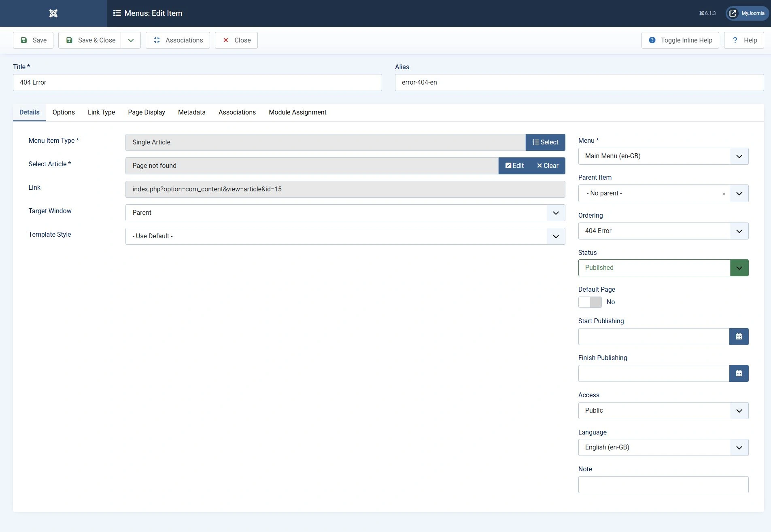Switch to the Associations tab
771x532 pixels.
(x=237, y=112)
